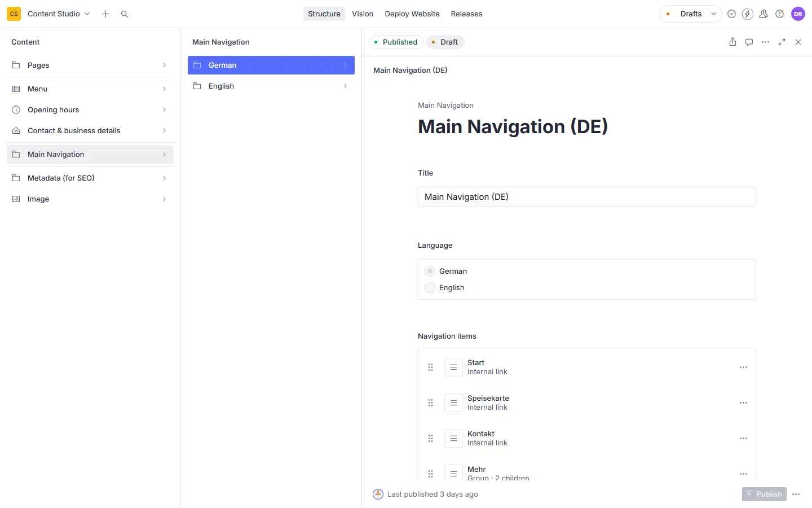This screenshot has height=508, width=812.
Task: Open the Drafts perspective dropdown
Action: 691,14
